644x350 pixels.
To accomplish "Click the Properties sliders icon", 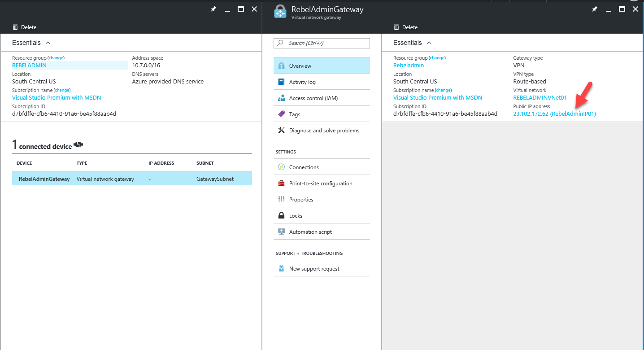I will [281, 200].
